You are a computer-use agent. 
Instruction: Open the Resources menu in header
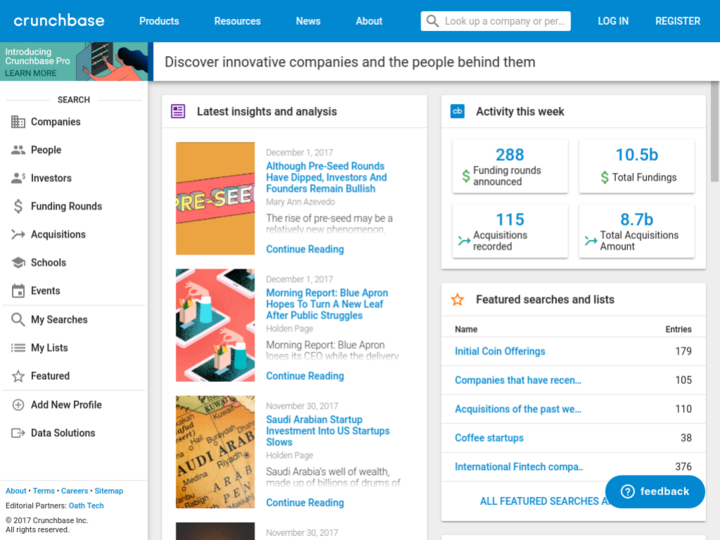(237, 21)
